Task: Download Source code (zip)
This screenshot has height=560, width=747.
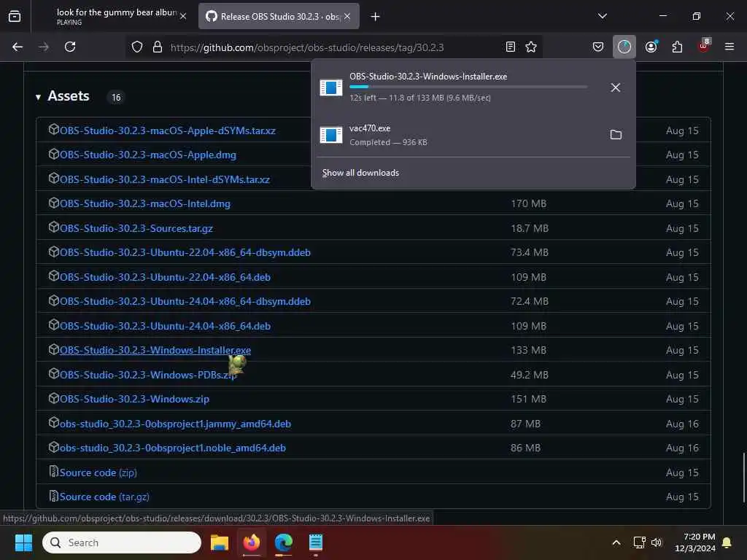Action: [98, 472]
